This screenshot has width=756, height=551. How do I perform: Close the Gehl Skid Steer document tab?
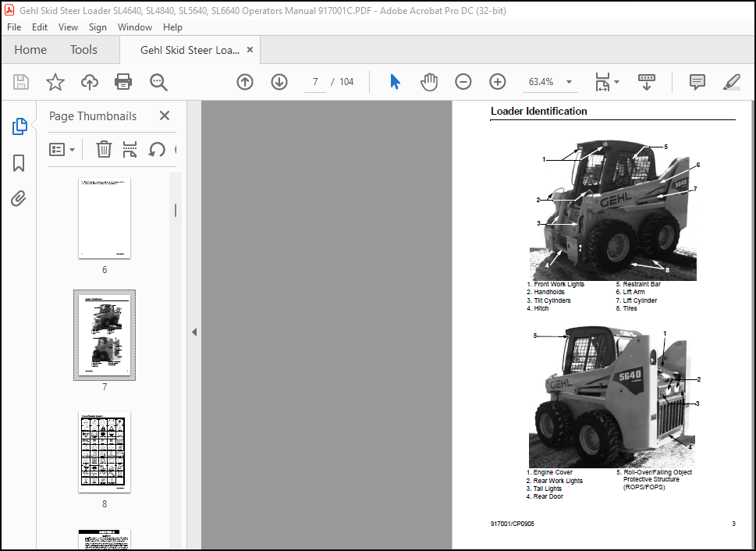[250, 50]
